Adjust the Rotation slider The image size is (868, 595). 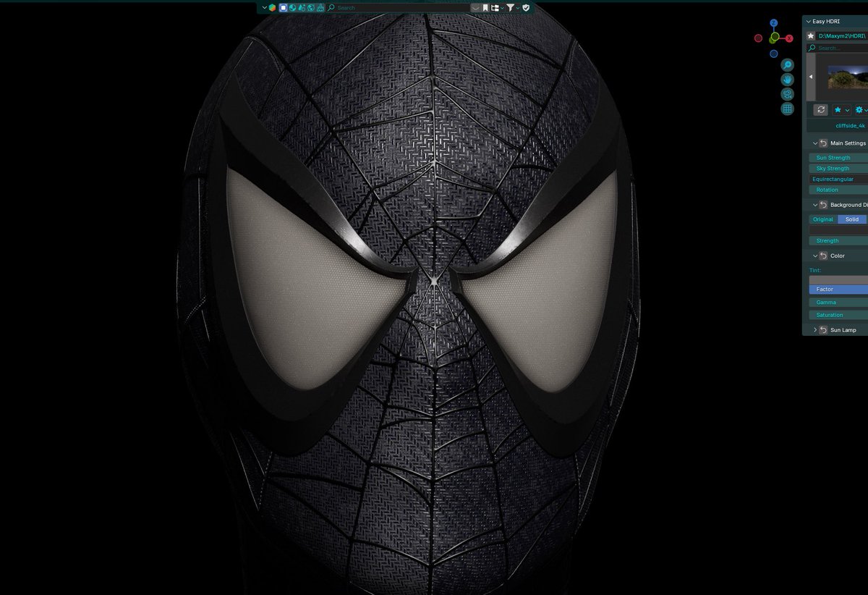tap(838, 190)
